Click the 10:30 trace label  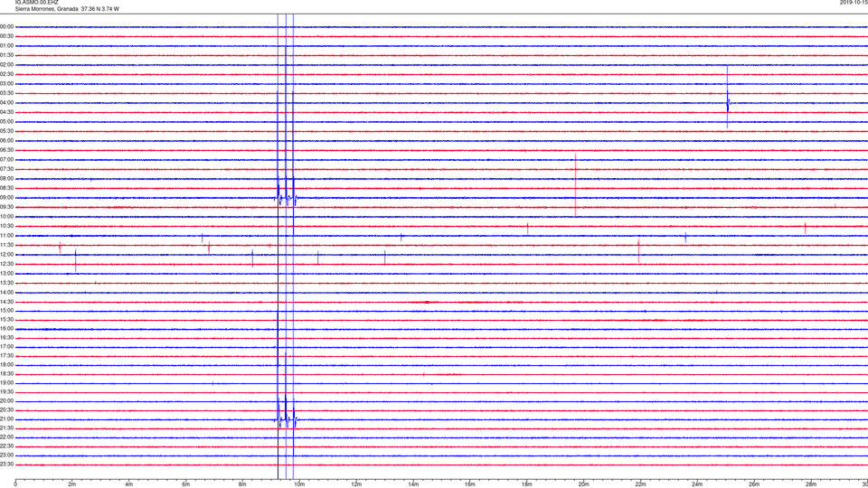point(6,226)
